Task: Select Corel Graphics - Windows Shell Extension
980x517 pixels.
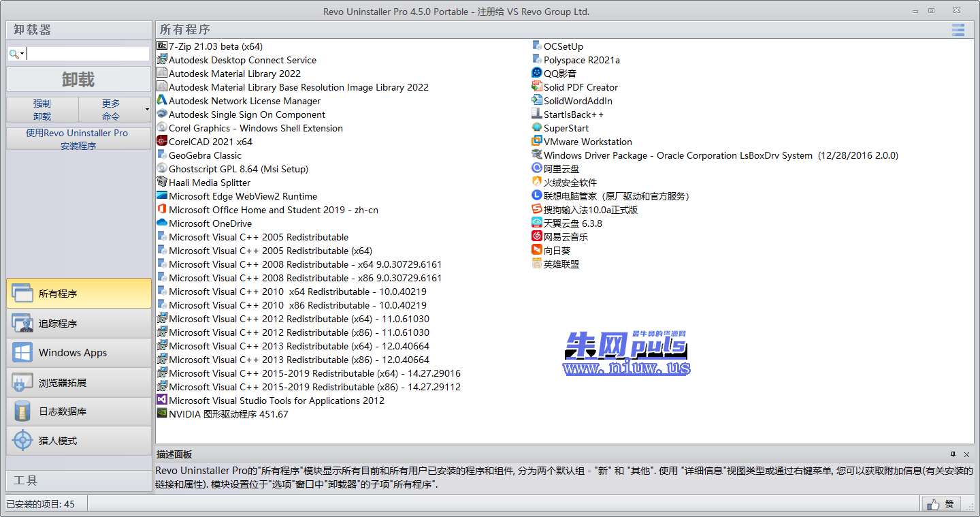Action: [x=256, y=128]
